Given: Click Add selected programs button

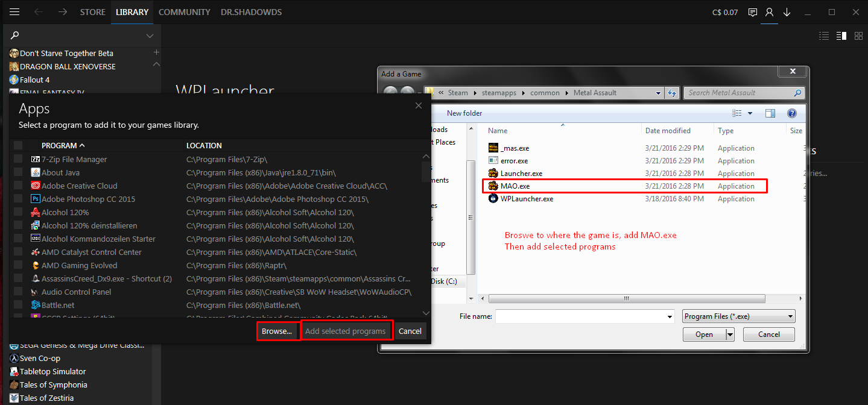Looking at the screenshot, I should (x=345, y=331).
